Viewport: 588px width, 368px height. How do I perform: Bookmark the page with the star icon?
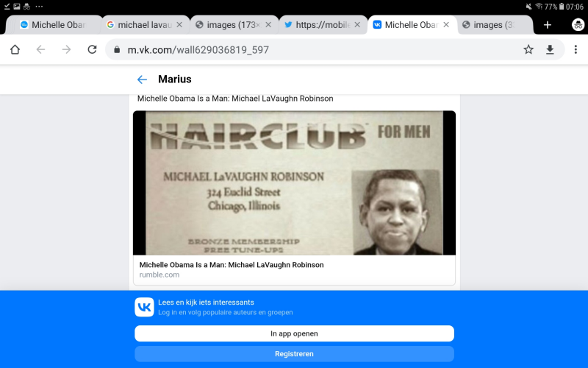click(x=528, y=49)
